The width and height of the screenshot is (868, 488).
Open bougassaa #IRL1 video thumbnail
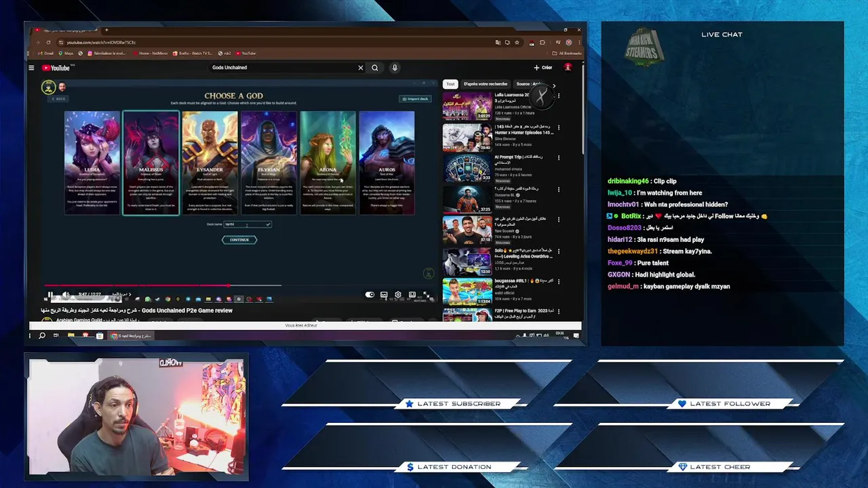pos(467,292)
